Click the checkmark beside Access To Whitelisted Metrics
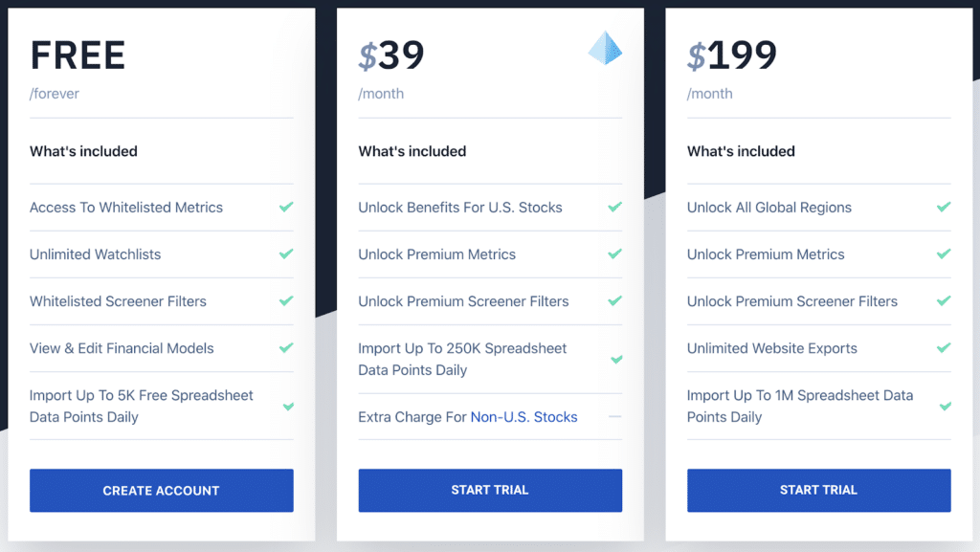The height and width of the screenshot is (552, 980). point(287,207)
